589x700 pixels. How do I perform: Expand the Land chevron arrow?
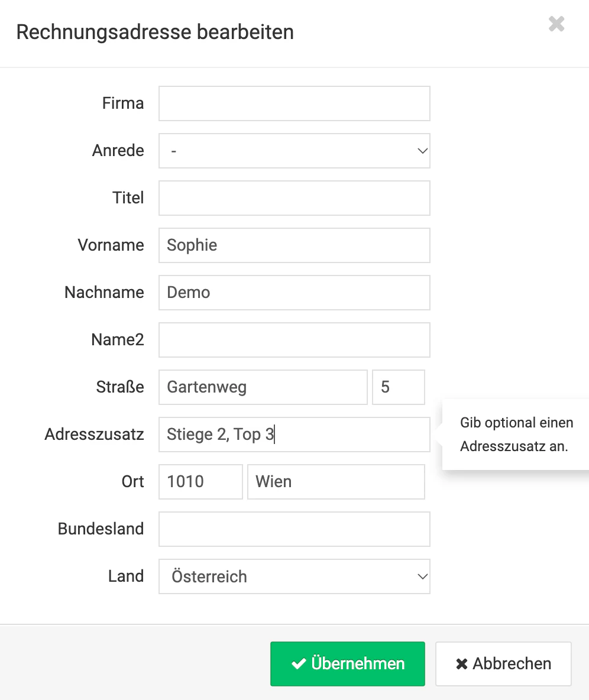tap(422, 576)
